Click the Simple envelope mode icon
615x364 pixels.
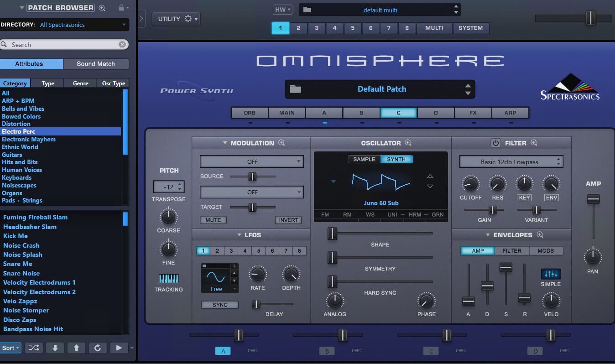(551, 274)
